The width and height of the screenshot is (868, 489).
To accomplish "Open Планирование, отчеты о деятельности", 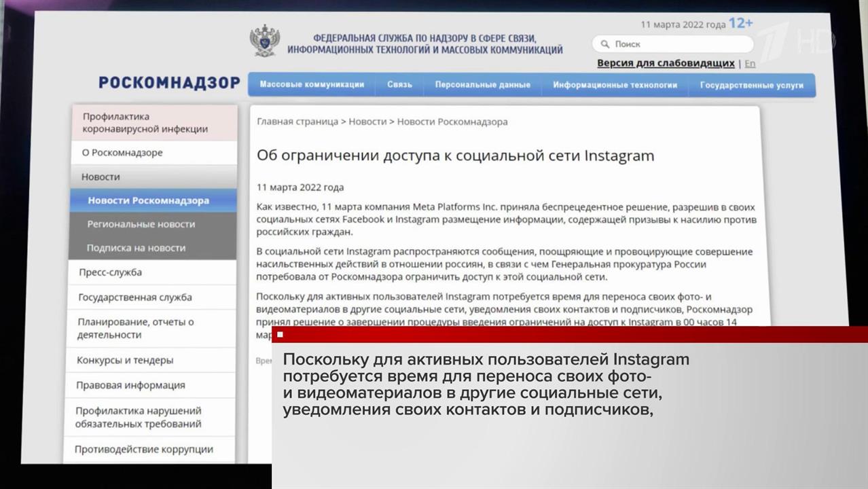I will pyautogui.click(x=151, y=328).
